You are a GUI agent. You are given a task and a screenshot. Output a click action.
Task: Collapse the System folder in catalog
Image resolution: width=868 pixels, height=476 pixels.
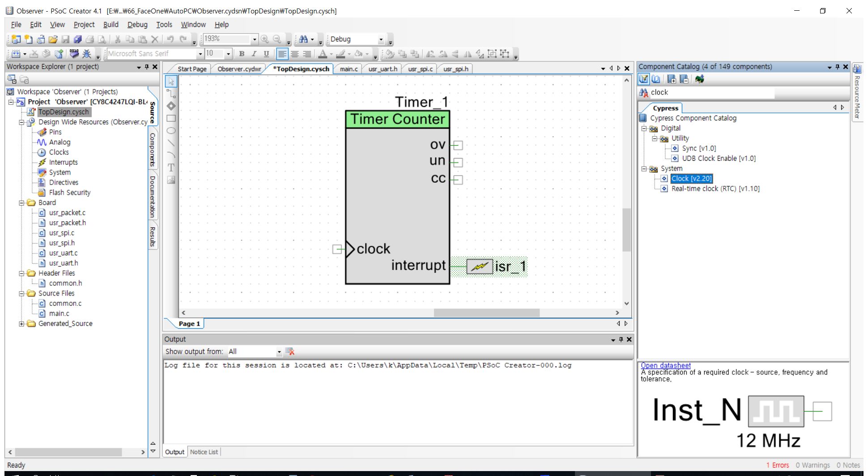click(x=644, y=169)
